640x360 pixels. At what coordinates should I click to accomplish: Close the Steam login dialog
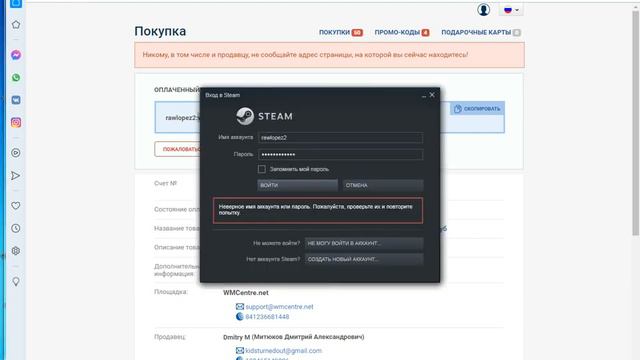tap(432, 95)
